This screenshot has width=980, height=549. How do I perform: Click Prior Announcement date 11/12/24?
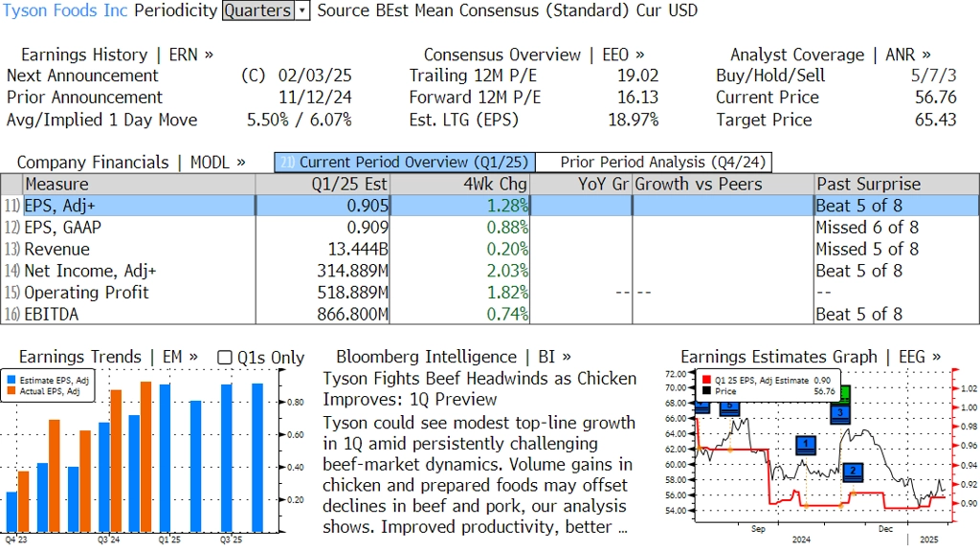315,98
